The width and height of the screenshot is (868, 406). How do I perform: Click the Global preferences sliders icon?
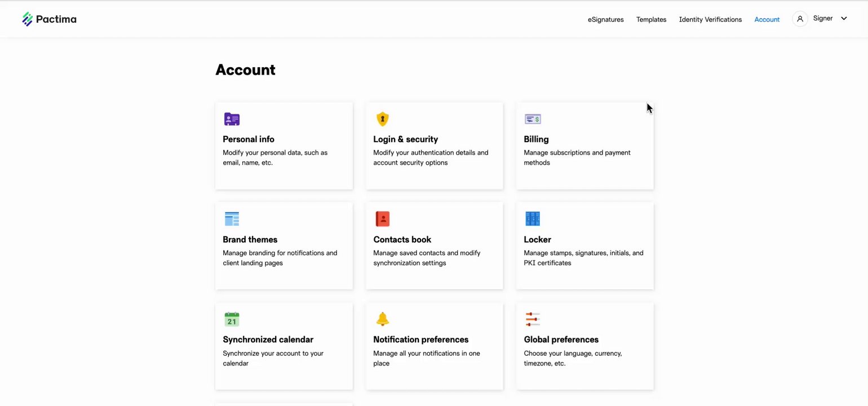pyautogui.click(x=533, y=319)
